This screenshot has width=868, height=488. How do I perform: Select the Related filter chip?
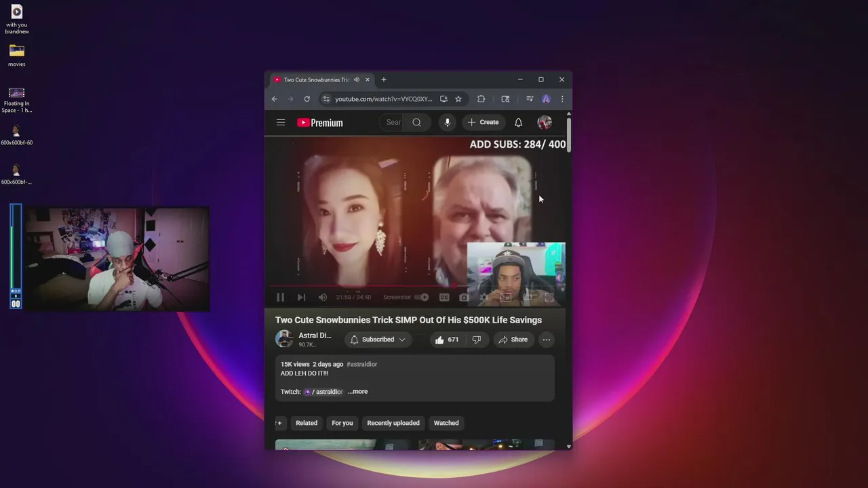[307, 423]
